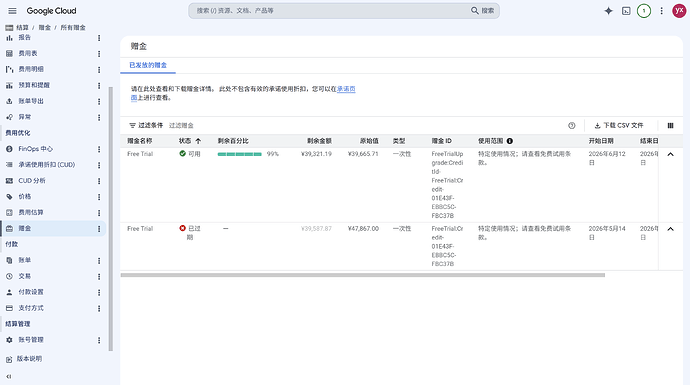Open the three-dot menu beside 赠金
This screenshot has width=690, height=385.
coord(99,229)
